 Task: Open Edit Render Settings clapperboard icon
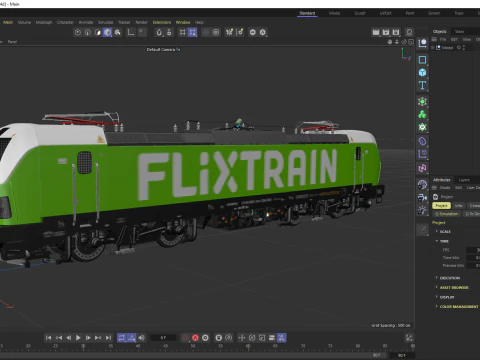pos(396,32)
